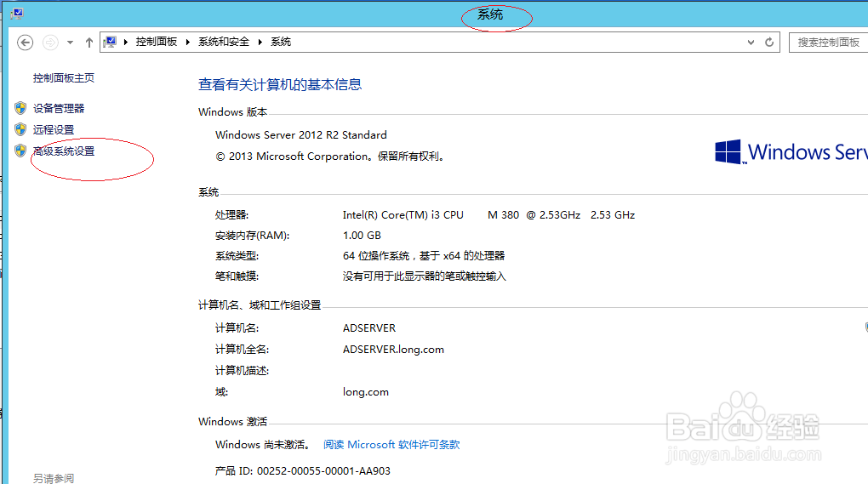Open 设备管理器 link
868x484 pixels.
[59, 108]
